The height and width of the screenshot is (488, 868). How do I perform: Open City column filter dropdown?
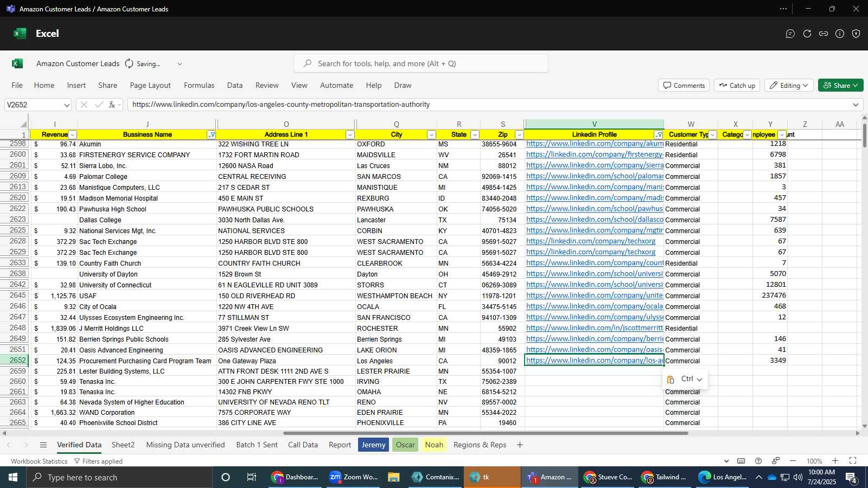(431, 135)
